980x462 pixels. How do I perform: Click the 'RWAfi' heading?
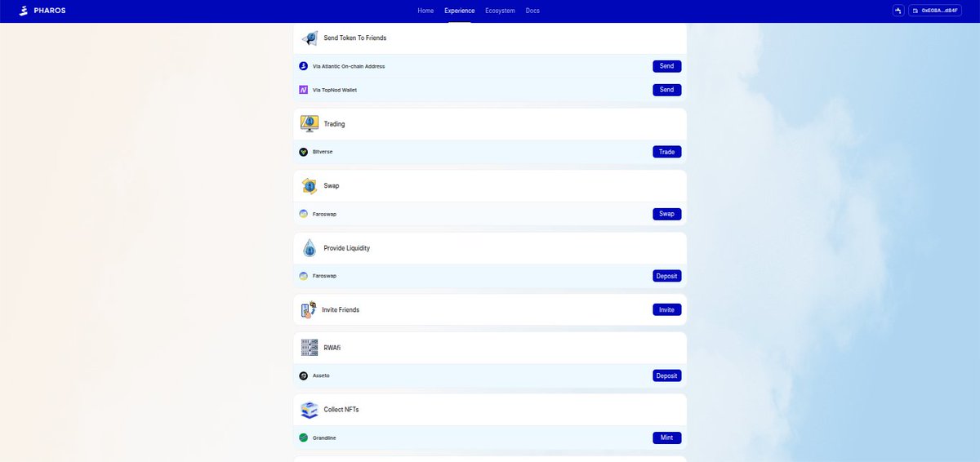(x=332, y=348)
